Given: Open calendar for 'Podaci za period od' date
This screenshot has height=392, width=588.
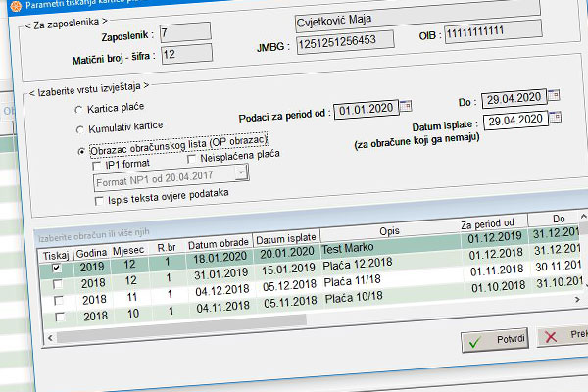Looking at the screenshot, I should (x=407, y=108).
